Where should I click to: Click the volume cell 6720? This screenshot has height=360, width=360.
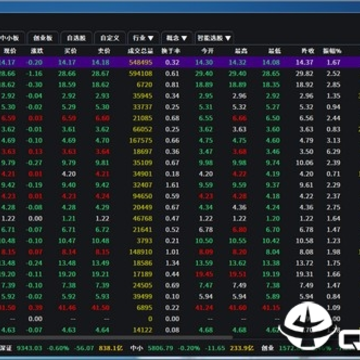[144, 85]
